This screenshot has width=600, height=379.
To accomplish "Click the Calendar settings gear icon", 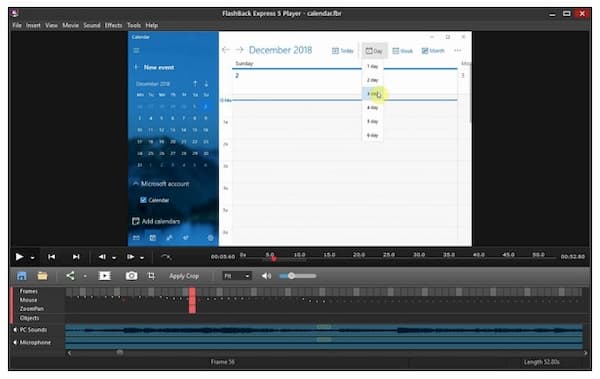I will pos(210,238).
